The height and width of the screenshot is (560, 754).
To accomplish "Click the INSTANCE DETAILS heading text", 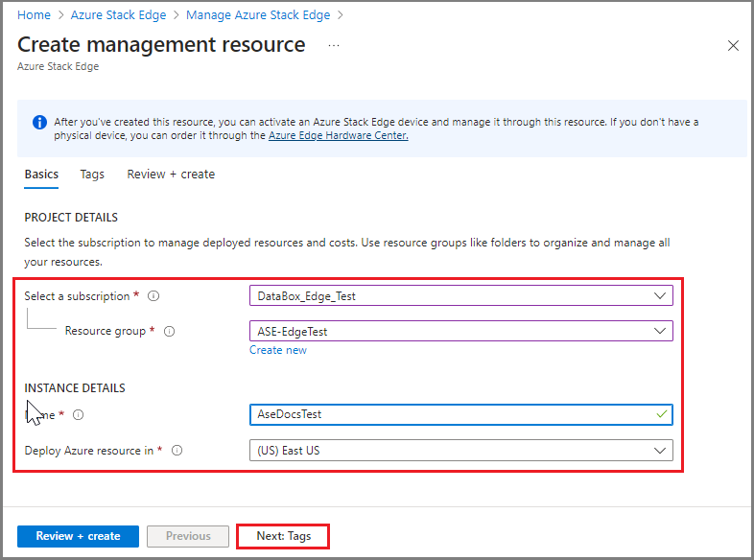I will coord(75,388).
